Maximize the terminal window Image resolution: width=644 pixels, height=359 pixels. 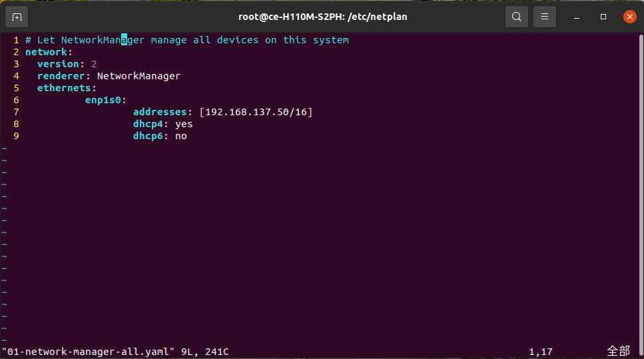click(603, 17)
